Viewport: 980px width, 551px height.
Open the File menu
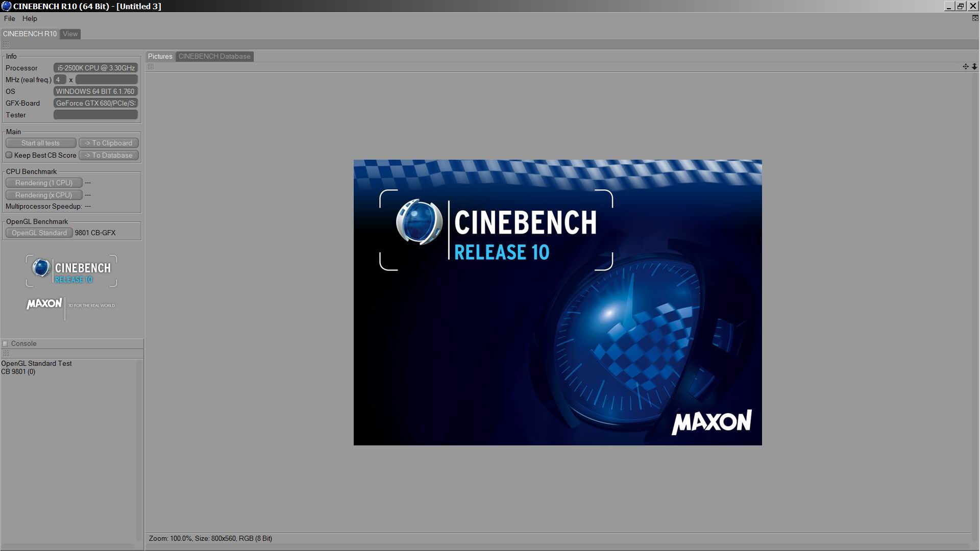9,18
